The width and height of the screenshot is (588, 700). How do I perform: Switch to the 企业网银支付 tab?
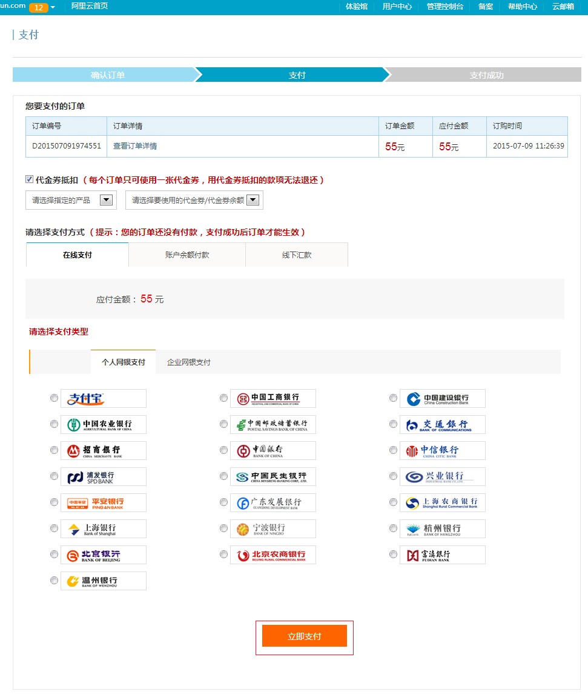point(188,362)
